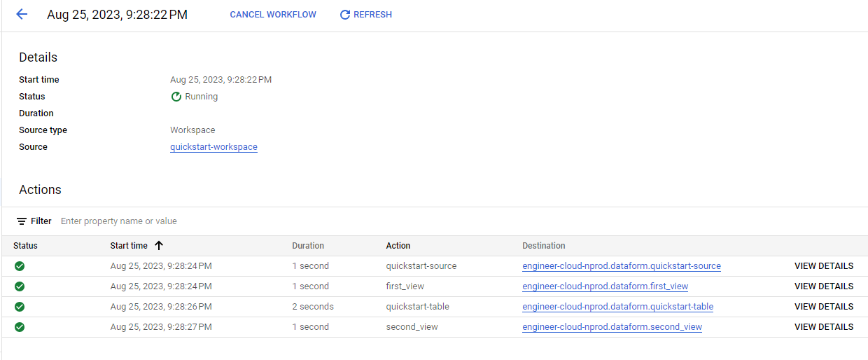Viewport: 868px width, 360px height.
Task: Go back with the left arrow icon
Action: pos(22,14)
